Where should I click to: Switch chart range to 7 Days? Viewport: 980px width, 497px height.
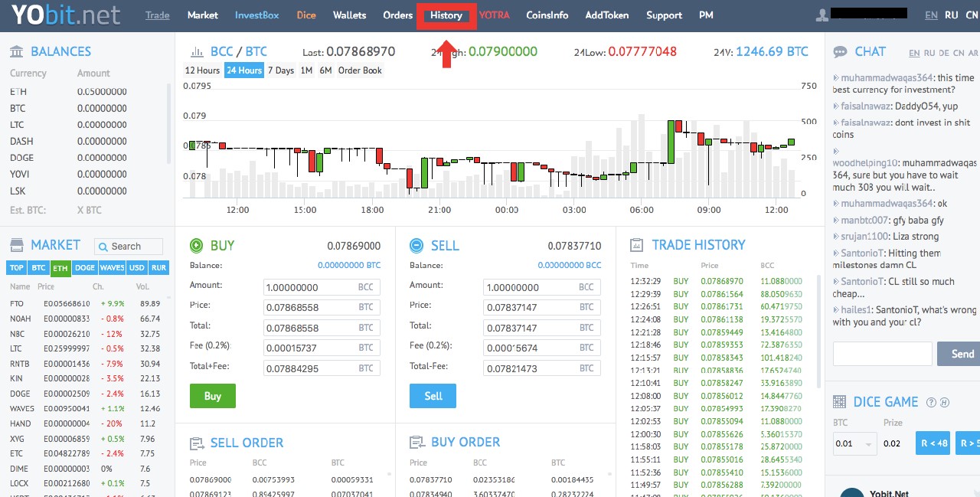click(x=280, y=70)
